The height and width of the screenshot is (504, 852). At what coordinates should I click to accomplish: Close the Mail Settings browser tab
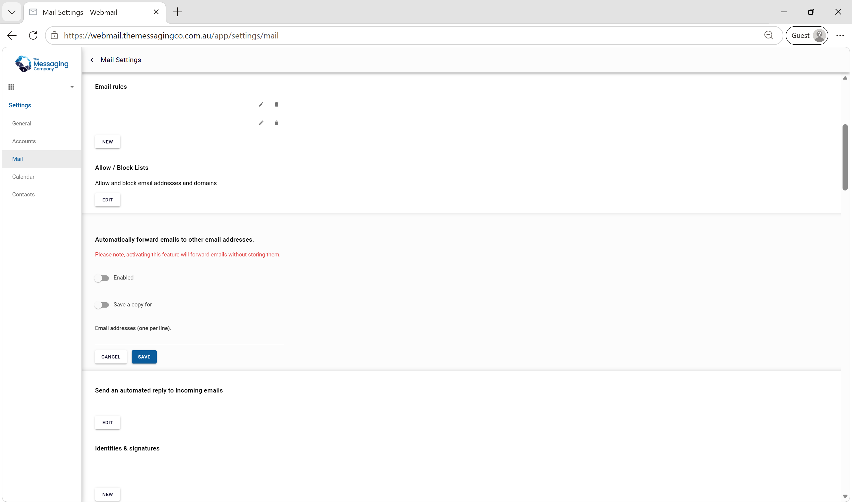(156, 12)
